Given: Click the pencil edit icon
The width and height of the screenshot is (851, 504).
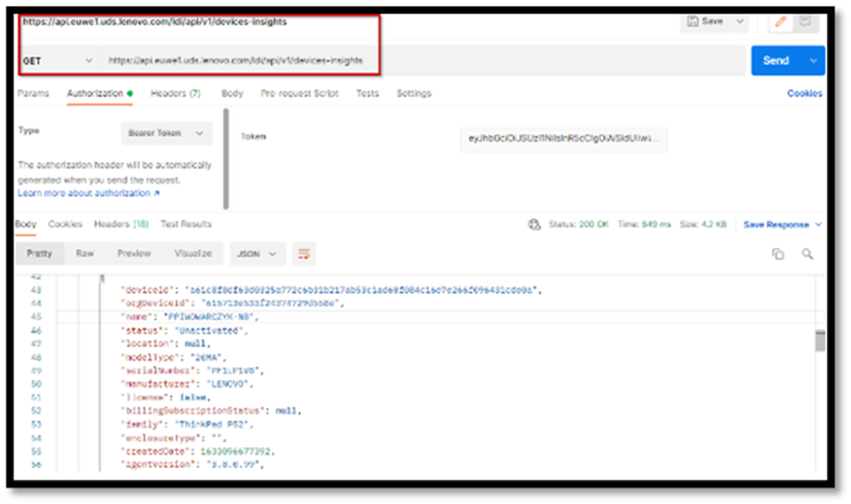Looking at the screenshot, I should (x=781, y=22).
